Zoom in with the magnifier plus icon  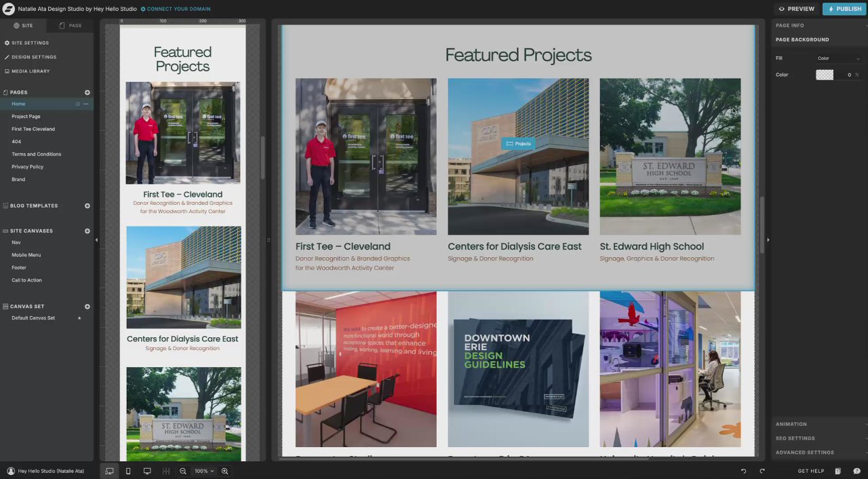point(224,471)
